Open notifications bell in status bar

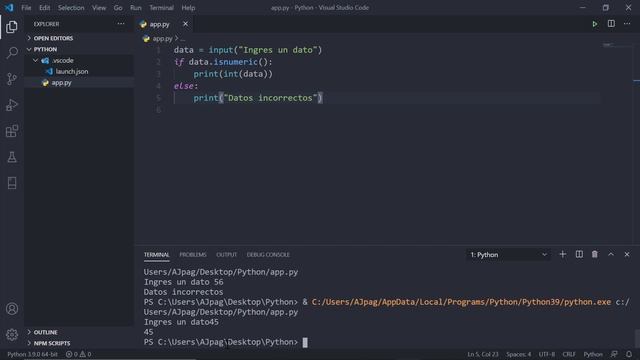[x=629, y=354]
